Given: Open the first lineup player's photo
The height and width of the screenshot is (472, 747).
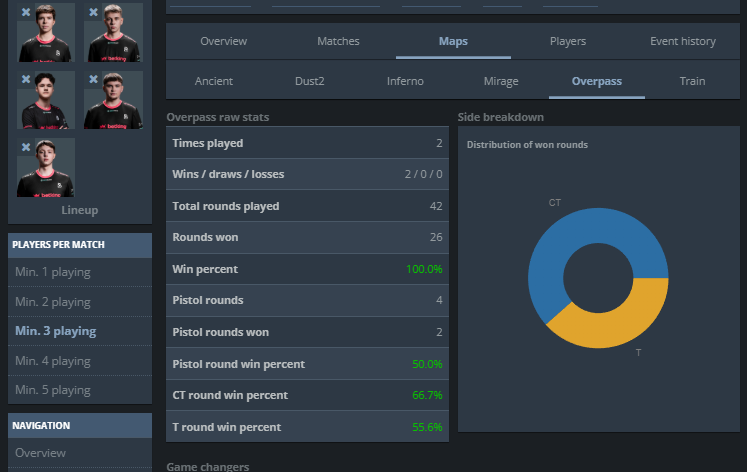Looking at the screenshot, I should coord(48,34).
